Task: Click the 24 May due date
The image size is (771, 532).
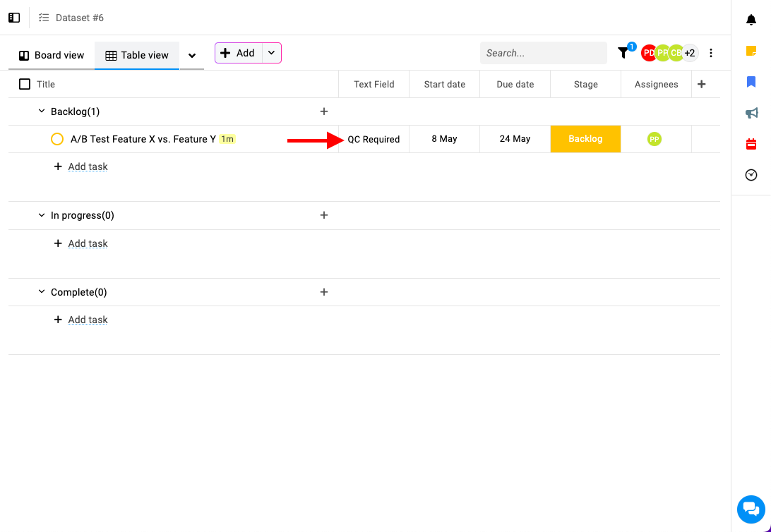Action: click(x=515, y=139)
